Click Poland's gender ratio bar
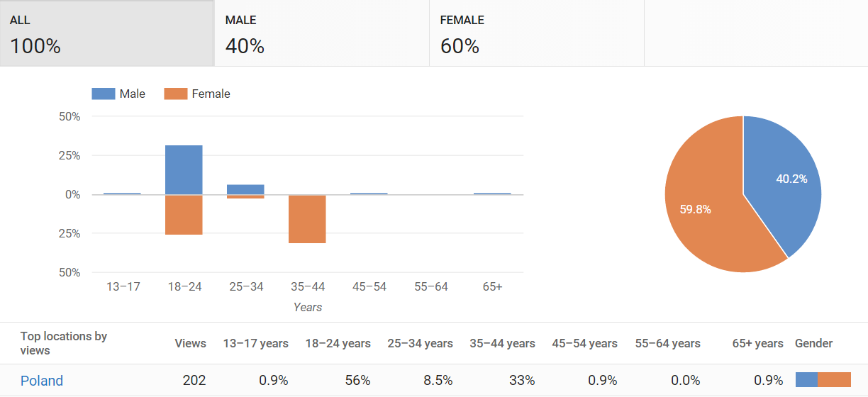The width and height of the screenshot is (868, 397). click(823, 380)
